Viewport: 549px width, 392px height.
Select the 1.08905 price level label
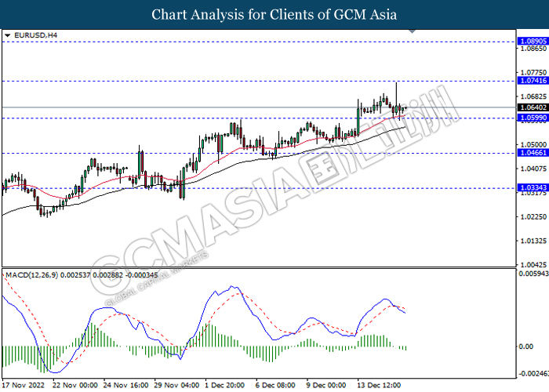[533, 42]
